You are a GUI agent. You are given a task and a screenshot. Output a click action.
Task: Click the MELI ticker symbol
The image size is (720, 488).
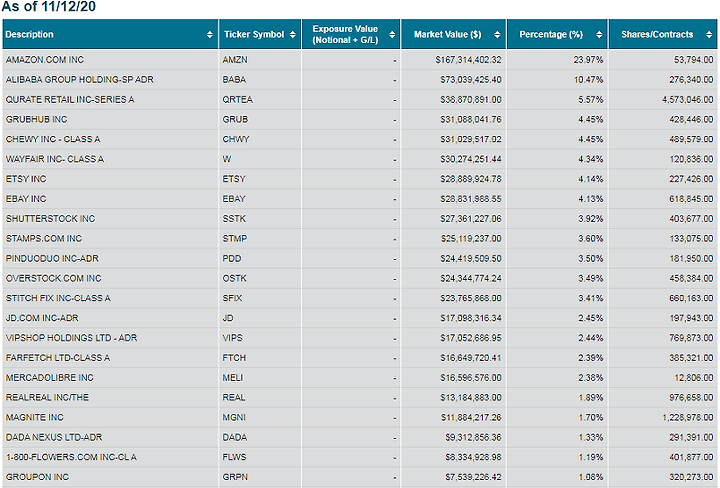point(232,378)
